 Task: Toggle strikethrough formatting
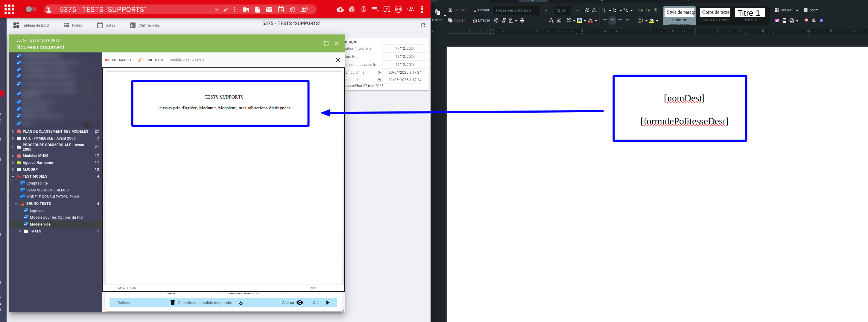(522, 21)
